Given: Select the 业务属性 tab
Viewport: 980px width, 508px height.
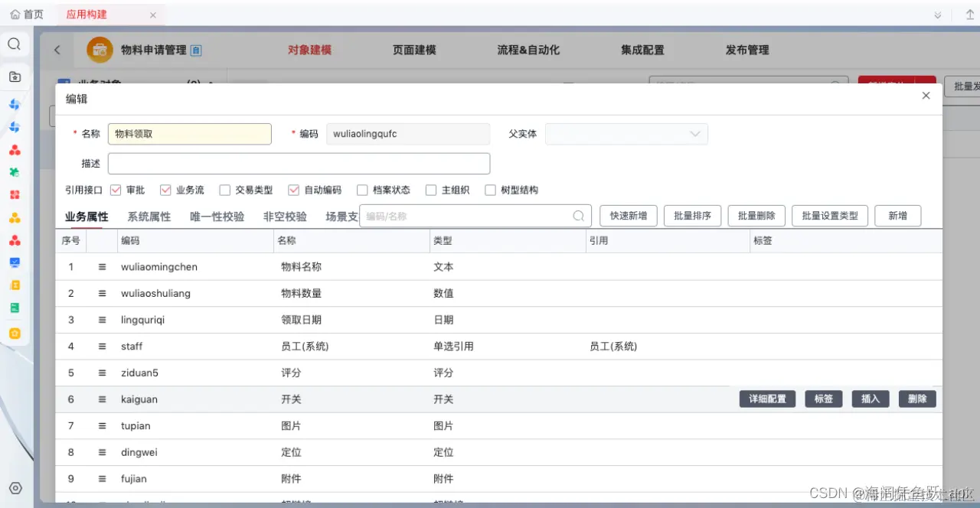Looking at the screenshot, I should (x=87, y=217).
